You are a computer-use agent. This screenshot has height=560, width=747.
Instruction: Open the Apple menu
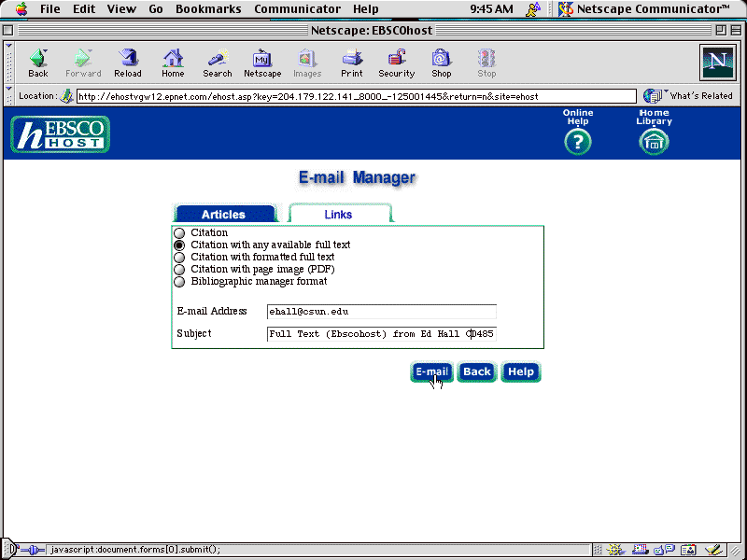click(x=21, y=8)
